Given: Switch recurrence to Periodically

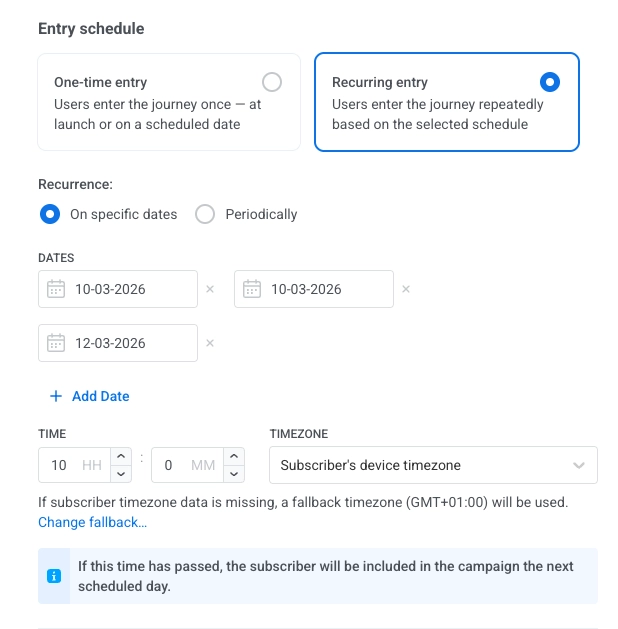Looking at the screenshot, I should 205,214.
